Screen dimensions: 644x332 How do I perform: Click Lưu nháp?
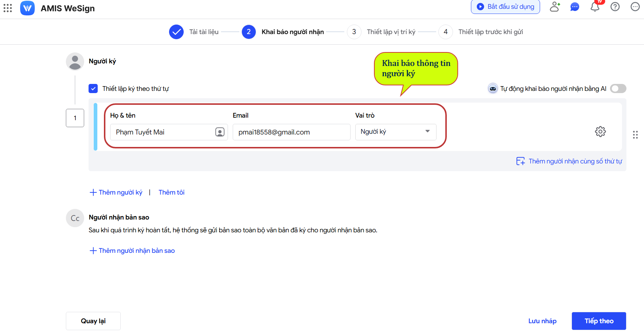click(x=542, y=321)
